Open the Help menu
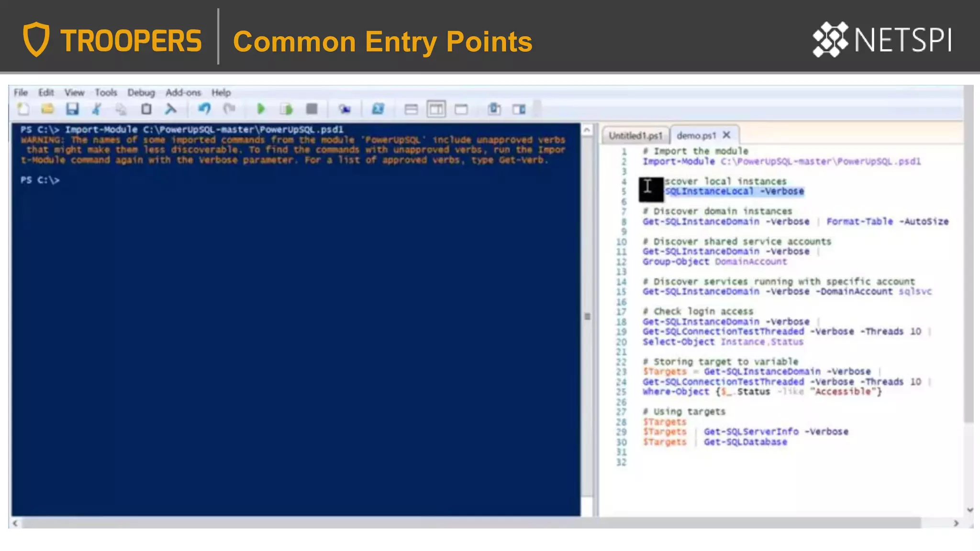This screenshot has height=551, width=980. [221, 92]
